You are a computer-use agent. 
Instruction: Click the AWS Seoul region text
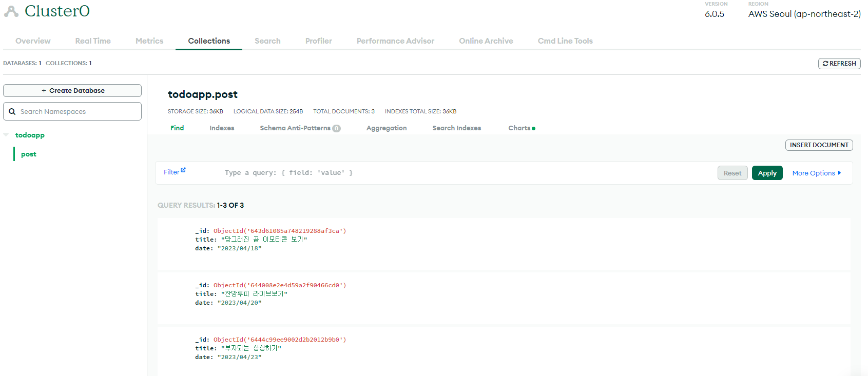click(804, 14)
